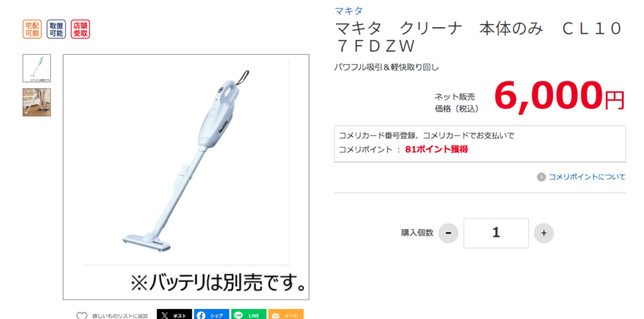Click the main vacuum cleaner product image

pyautogui.click(x=186, y=176)
